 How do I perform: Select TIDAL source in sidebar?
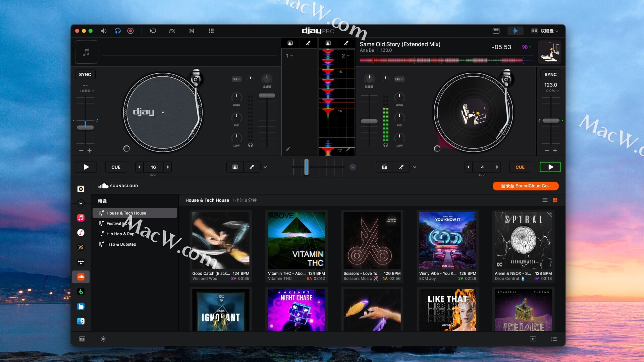tap(81, 262)
